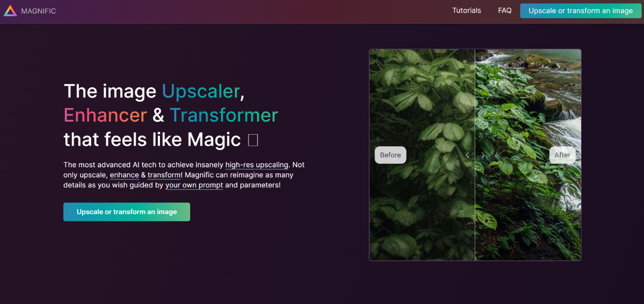Select the Upscaler word in the headline
This screenshot has width=644, height=304.
point(200,91)
